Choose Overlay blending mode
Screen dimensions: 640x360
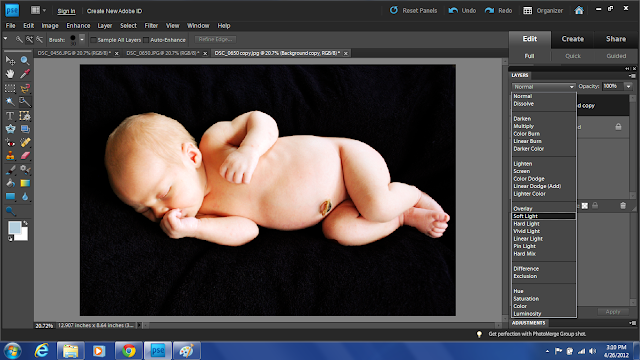(523, 209)
